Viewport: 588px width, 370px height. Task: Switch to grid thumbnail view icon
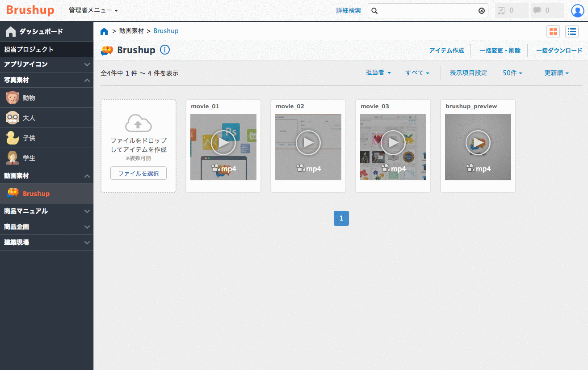pyautogui.click(x=553, y=31)
